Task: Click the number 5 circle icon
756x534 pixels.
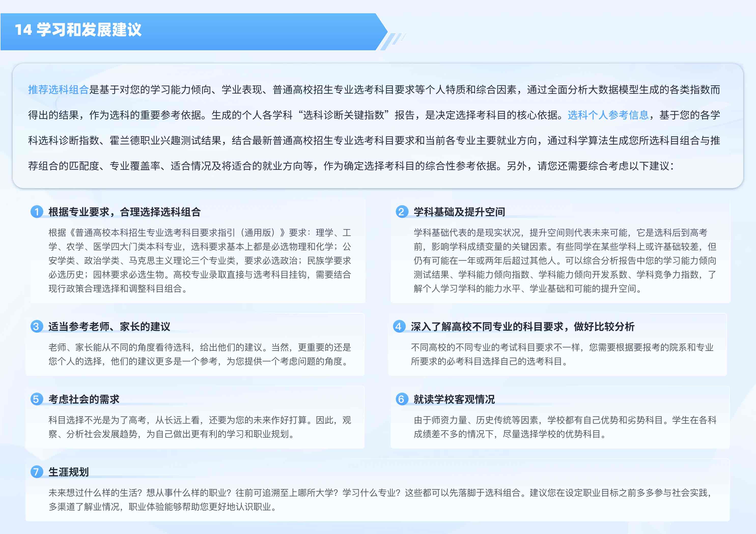Action: click(x=37, y=399)
